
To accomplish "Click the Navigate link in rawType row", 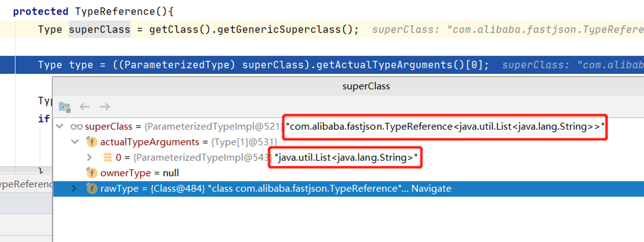I will pos(431,188).
